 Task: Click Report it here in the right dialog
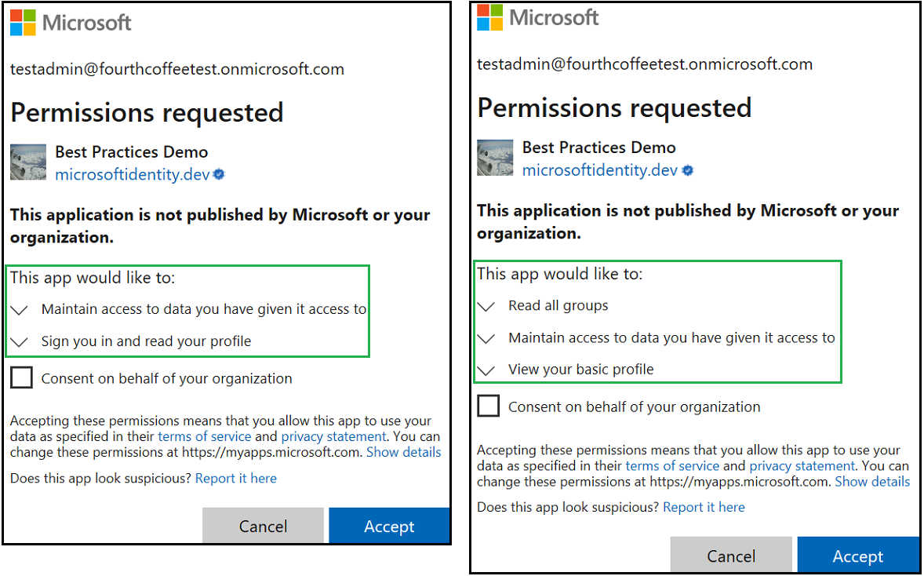coord(704,507)
